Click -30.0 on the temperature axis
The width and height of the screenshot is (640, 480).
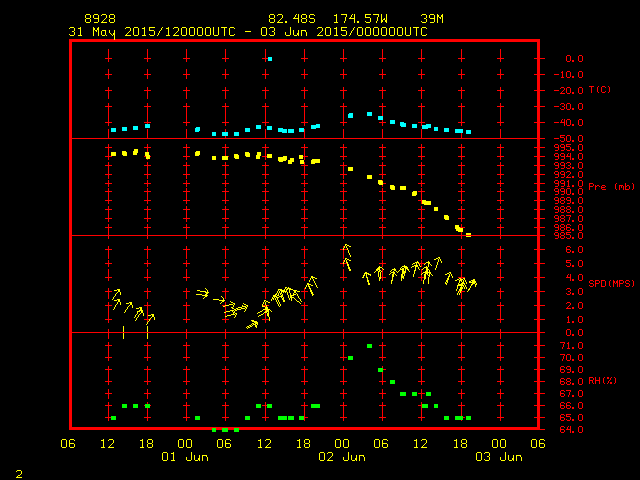click(x=569, y=107)
